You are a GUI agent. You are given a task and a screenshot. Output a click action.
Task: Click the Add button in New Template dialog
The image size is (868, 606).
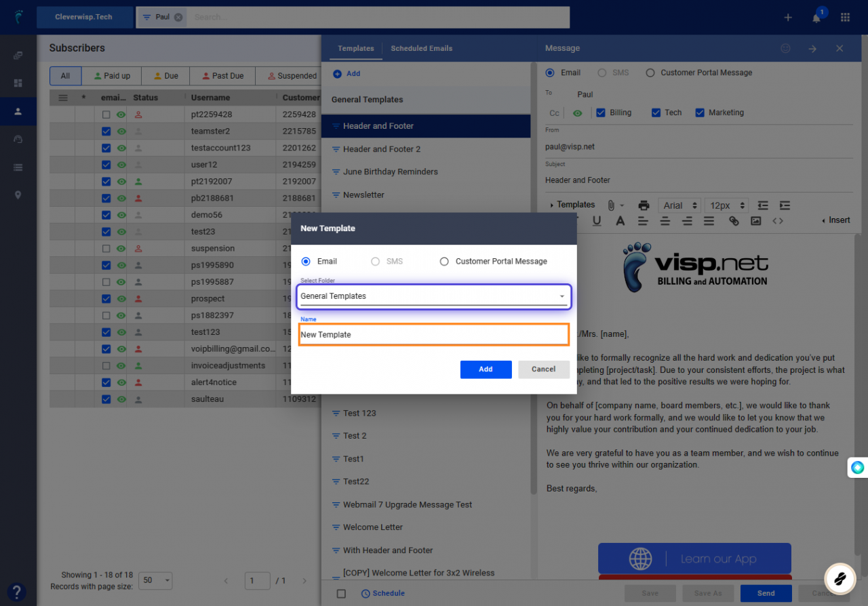(x=486, y=369)
